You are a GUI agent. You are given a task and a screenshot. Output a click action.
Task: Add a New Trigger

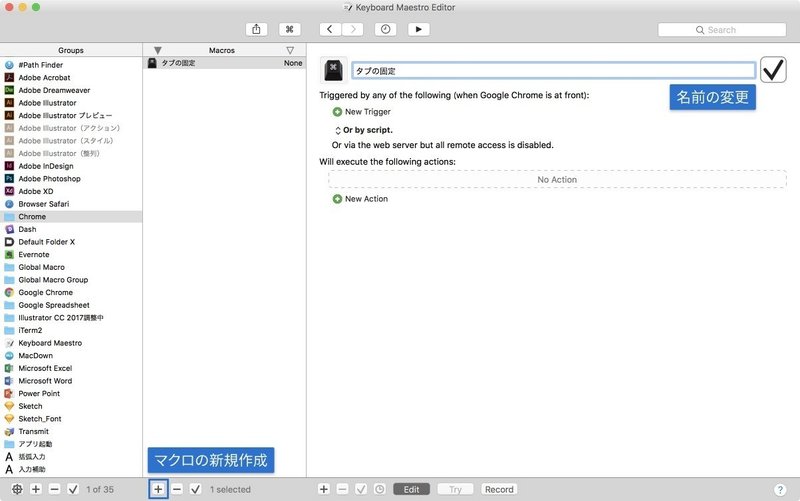[x=361, y=112]
